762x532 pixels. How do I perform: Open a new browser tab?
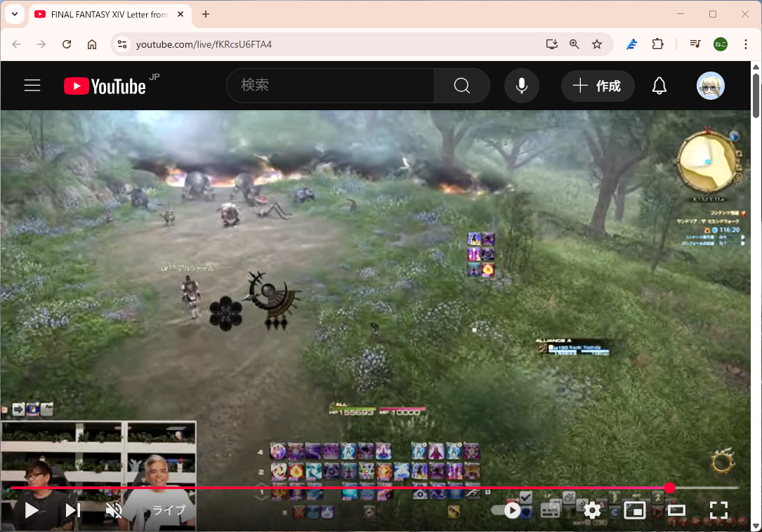click(x=206, y=14)
